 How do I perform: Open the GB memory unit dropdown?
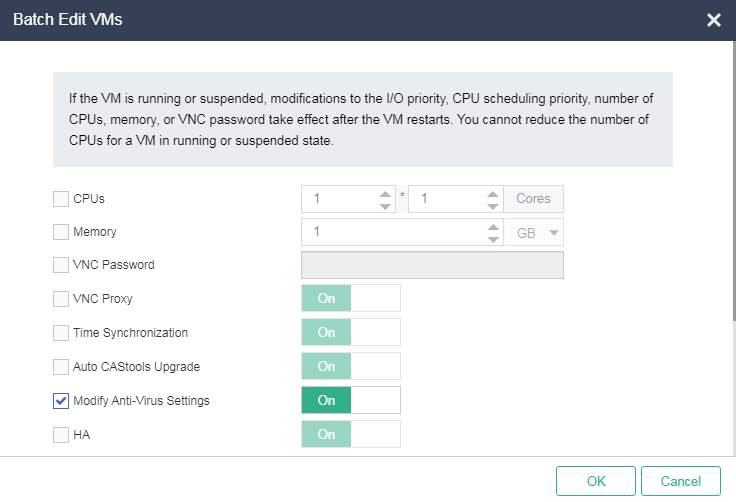534,232
